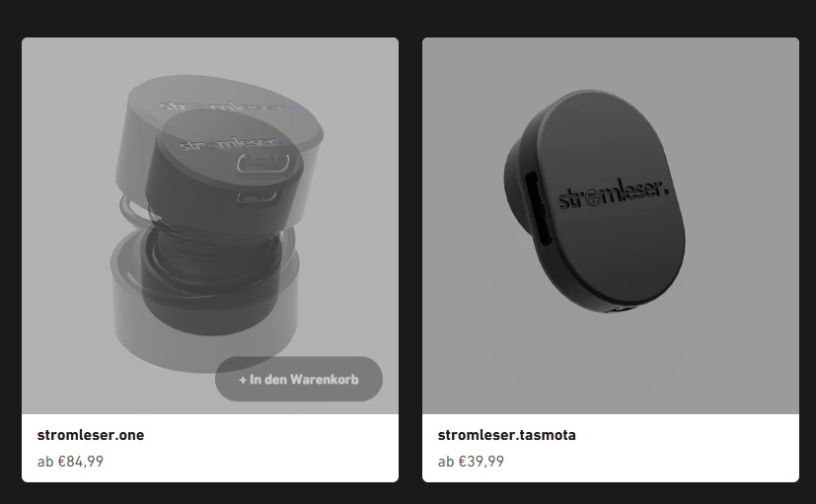Open the stromleser.tasmota product title link
Image resolution: width=816 pixels, height=504 pixels.
click(506, 435)
